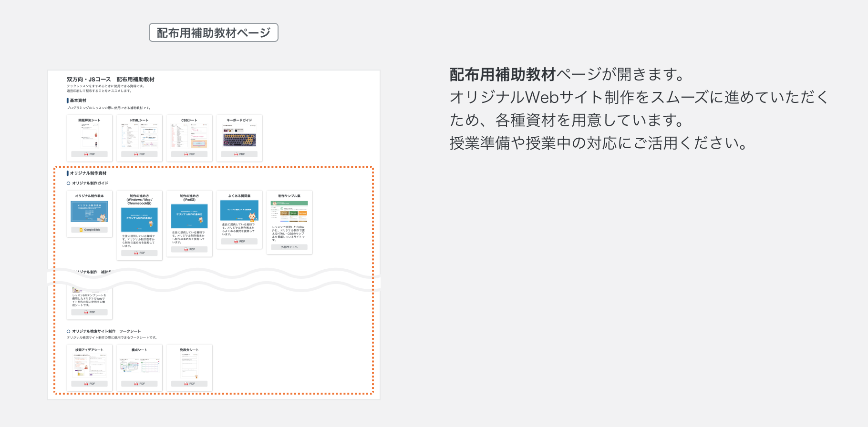Image resolution: width=868 pixels, height=427 pixels.
Task: Click the card title 発表会シート
Action: [x=189, y=350]
